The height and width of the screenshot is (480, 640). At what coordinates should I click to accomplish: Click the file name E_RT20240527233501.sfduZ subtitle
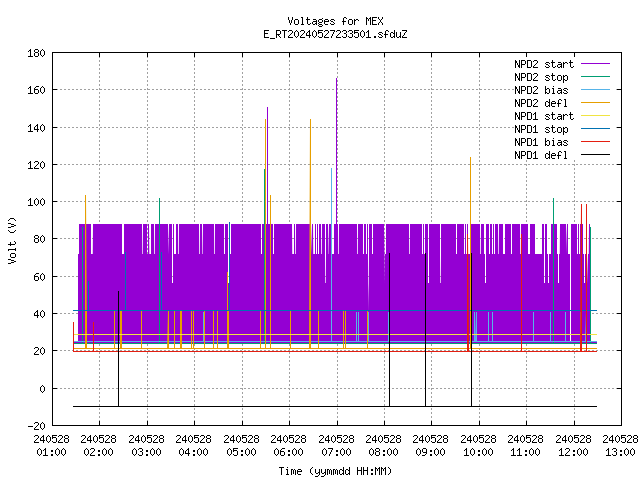click(336, 34)
